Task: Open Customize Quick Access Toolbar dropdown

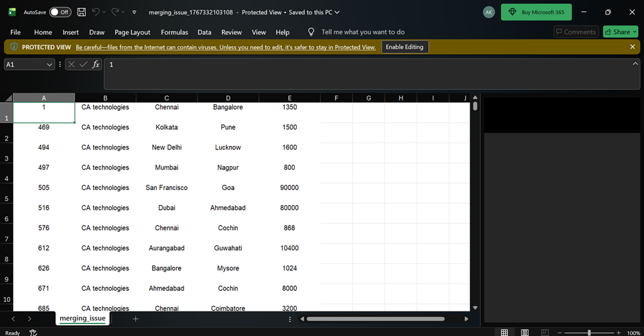Action: tap(134, 12)
